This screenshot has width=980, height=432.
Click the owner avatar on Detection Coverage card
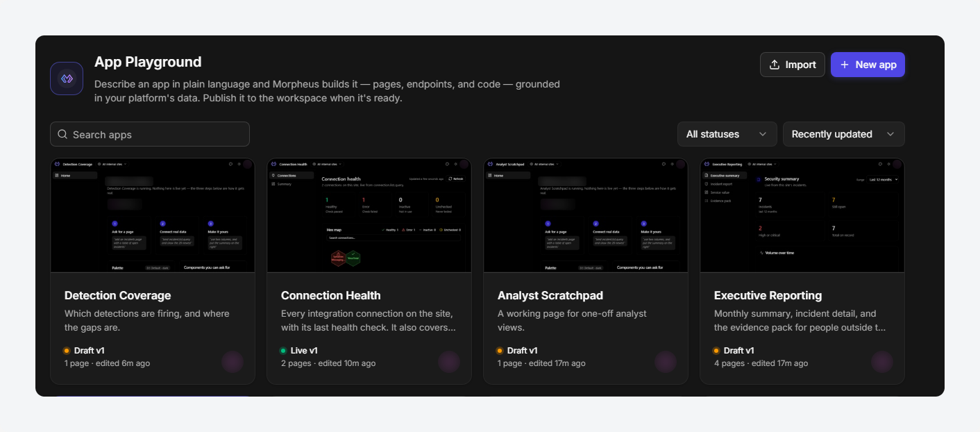(233, 362)
